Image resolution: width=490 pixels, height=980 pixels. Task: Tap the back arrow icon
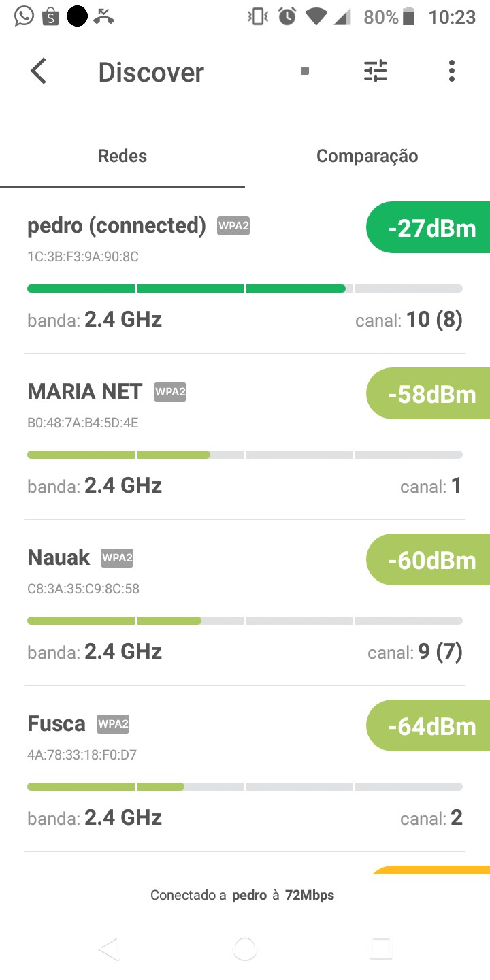click(39, 71)
